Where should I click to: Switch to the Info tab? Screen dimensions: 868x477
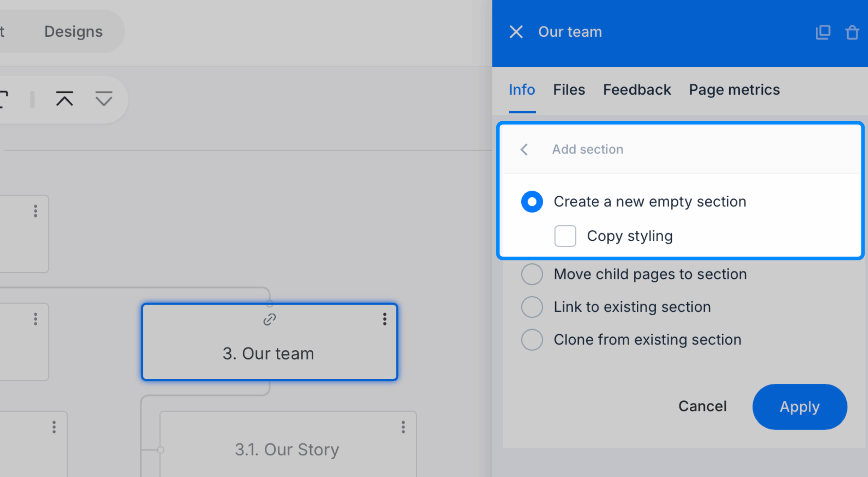tap(522, 90)
